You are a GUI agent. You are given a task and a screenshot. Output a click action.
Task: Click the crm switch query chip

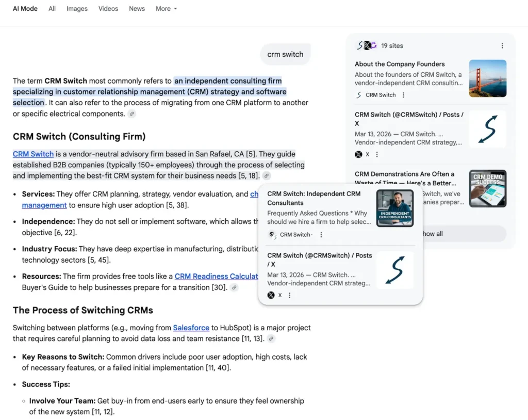(x=285, y=54)
